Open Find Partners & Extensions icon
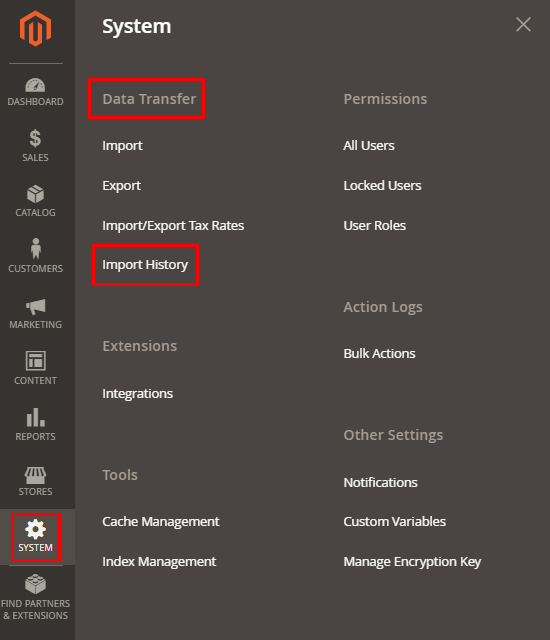The width and height of the screenshot is (550, 640). (35, 584)
